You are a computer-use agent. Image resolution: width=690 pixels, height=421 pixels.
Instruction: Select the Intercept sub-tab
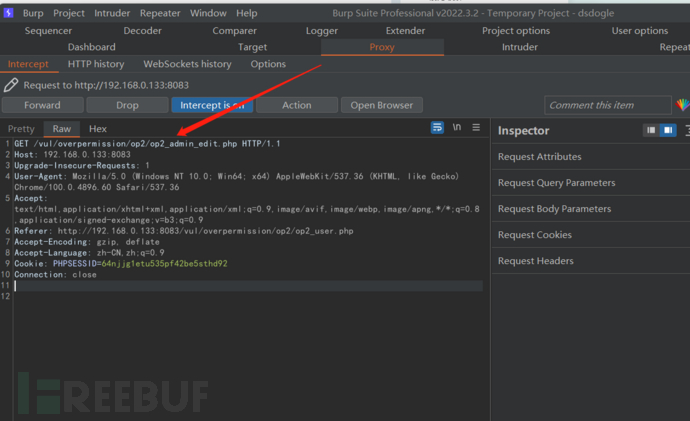[x=28, y=64]
